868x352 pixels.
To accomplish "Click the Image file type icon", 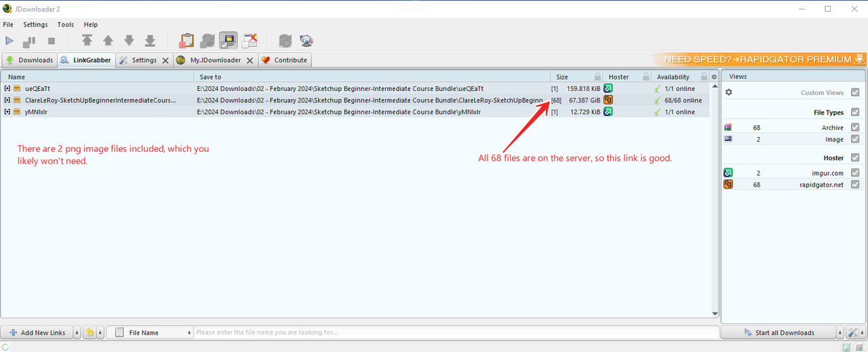I will pos(728,139).
